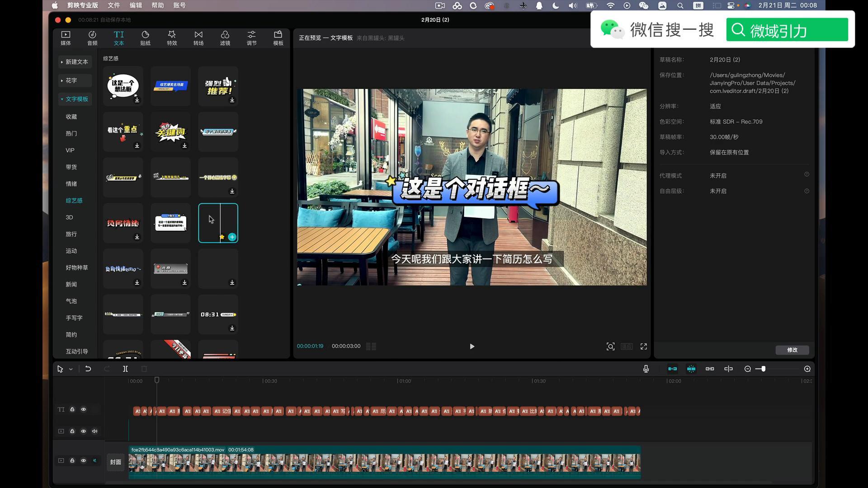
Task: Open Spotlight search in menu bar
Action: [x=680, y=5]
